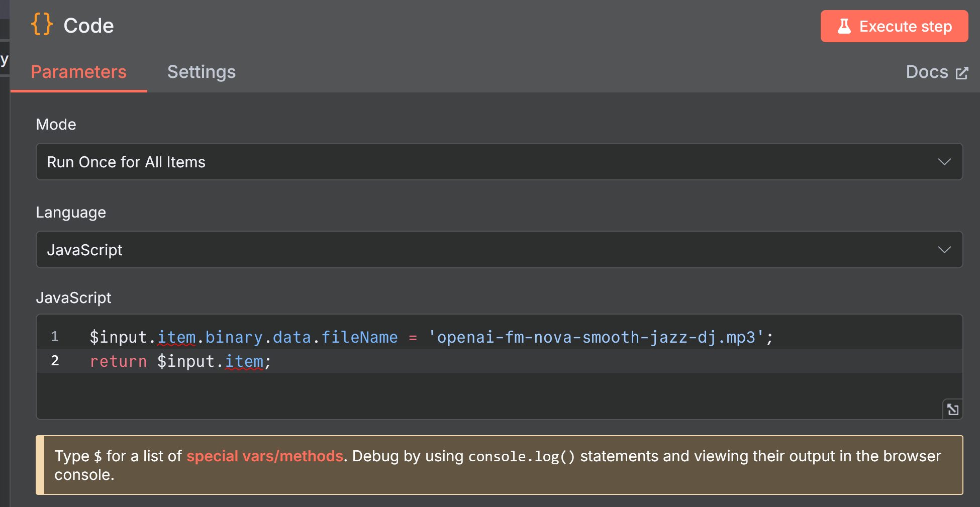Click the Execute step button
Viewport: 980px width, 507px height.
894,26
